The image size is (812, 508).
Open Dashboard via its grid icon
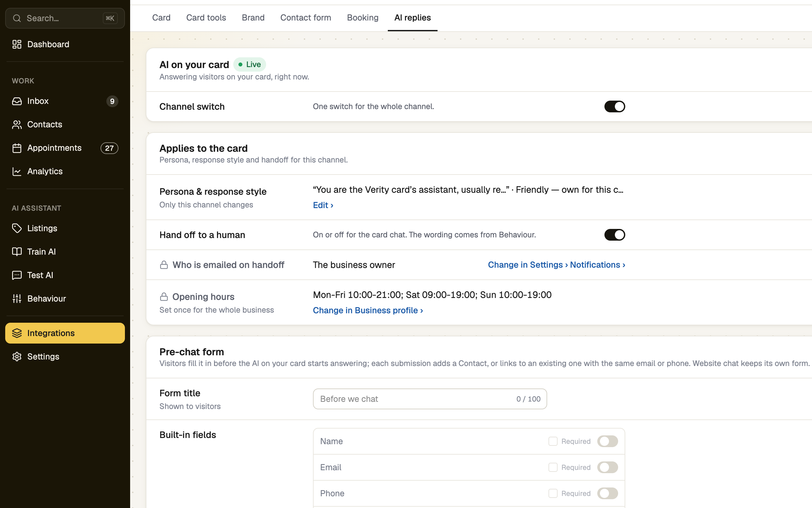[x=17, y=44]
